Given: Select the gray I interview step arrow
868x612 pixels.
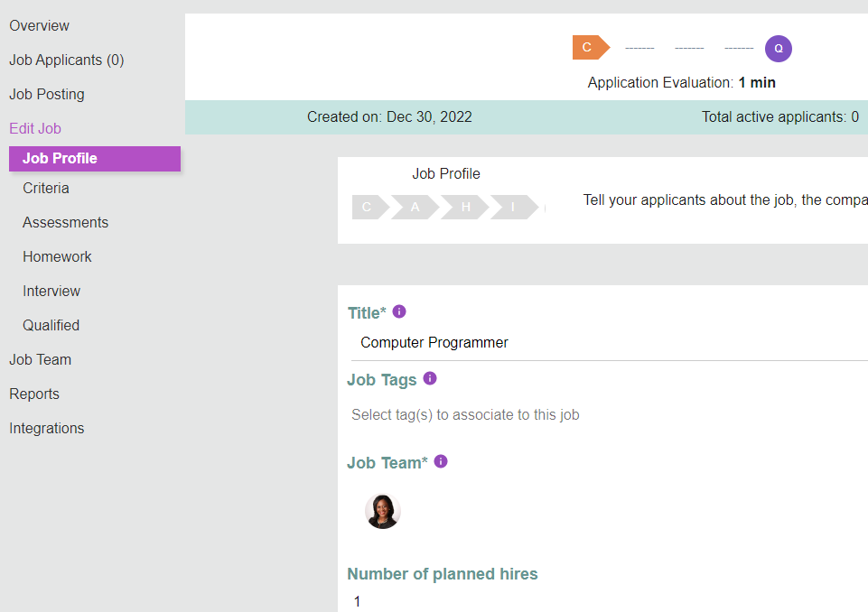Looking at the screenshot, I should (x=514, y=207).
